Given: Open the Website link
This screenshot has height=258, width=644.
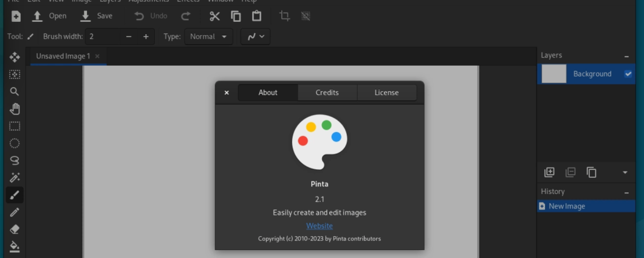Looking at the screenshot, I should click(x=320, y=226).
